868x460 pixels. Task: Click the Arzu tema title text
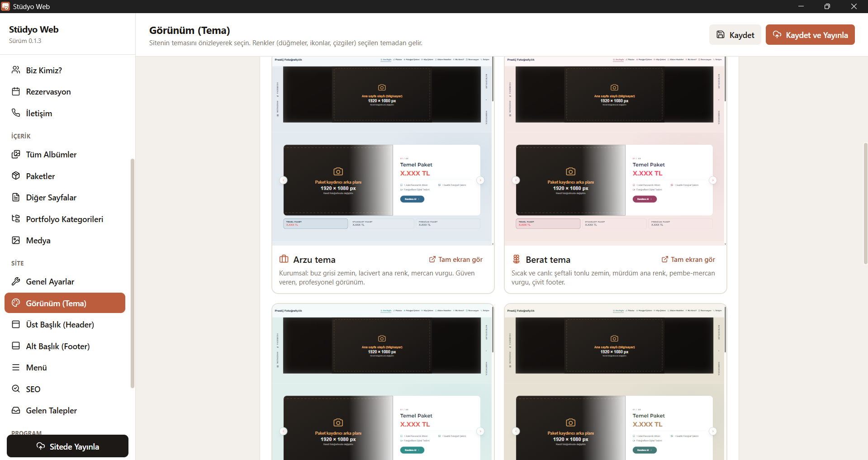pyautogui.click(x=314, y=260)
